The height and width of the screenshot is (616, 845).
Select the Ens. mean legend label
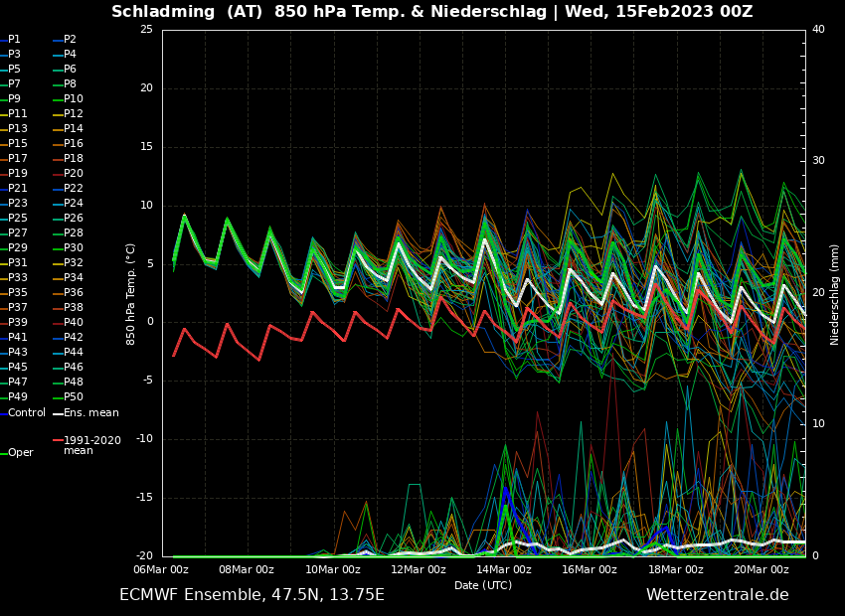coord(90,413)
